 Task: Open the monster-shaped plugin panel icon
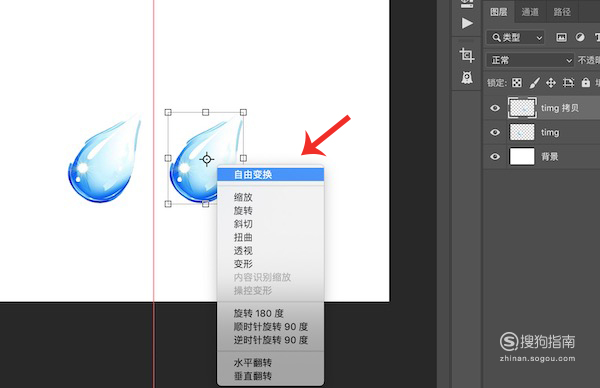click(x=467, y=78)
